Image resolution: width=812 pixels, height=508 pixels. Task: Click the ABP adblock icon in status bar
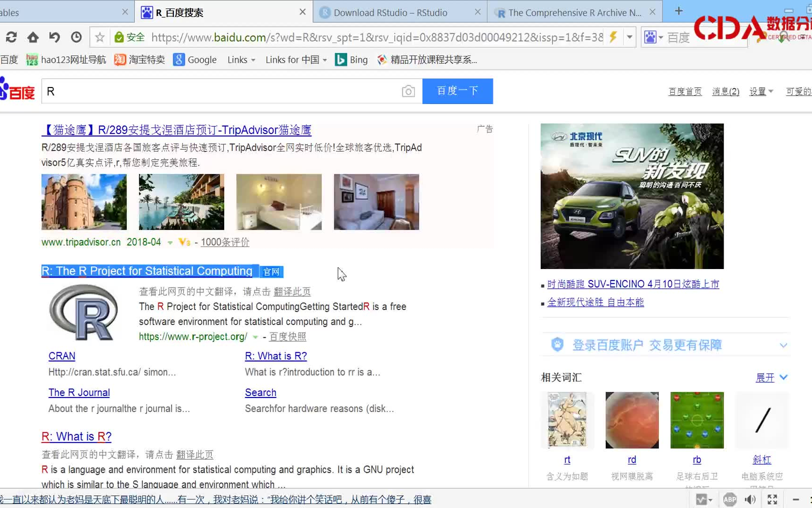pos(730,499)
